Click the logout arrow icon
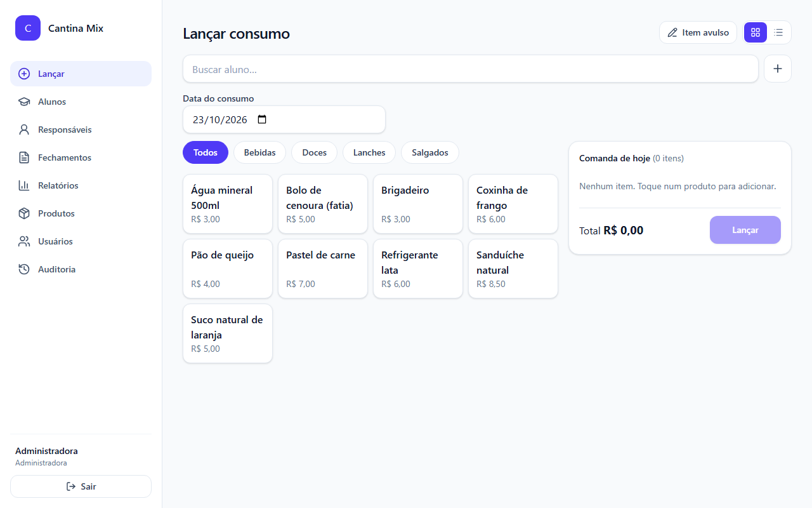Screen dimensions: 812x508 point(71,486)
